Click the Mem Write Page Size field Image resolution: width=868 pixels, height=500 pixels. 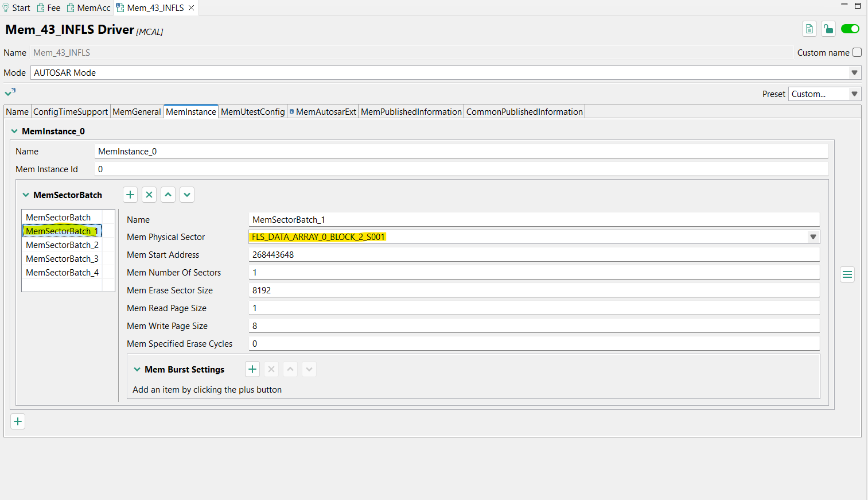tap(534, 326)
